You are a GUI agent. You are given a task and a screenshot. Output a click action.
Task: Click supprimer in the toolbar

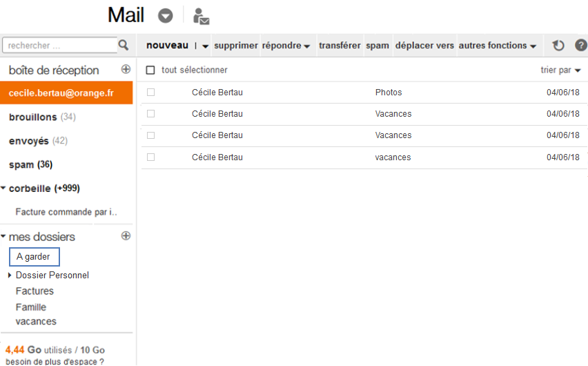pos(236,46)
